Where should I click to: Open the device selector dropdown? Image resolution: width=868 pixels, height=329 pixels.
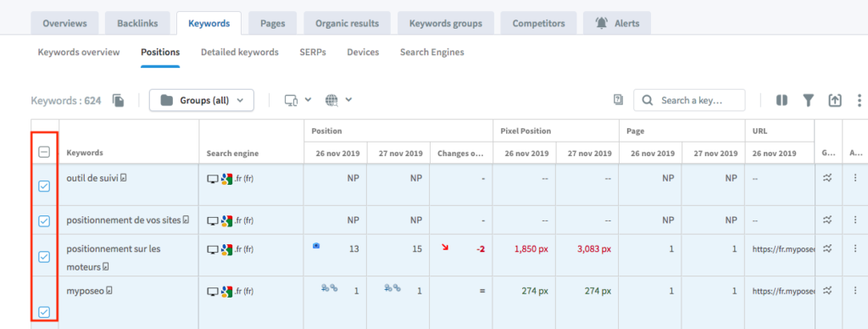(298, 100)
